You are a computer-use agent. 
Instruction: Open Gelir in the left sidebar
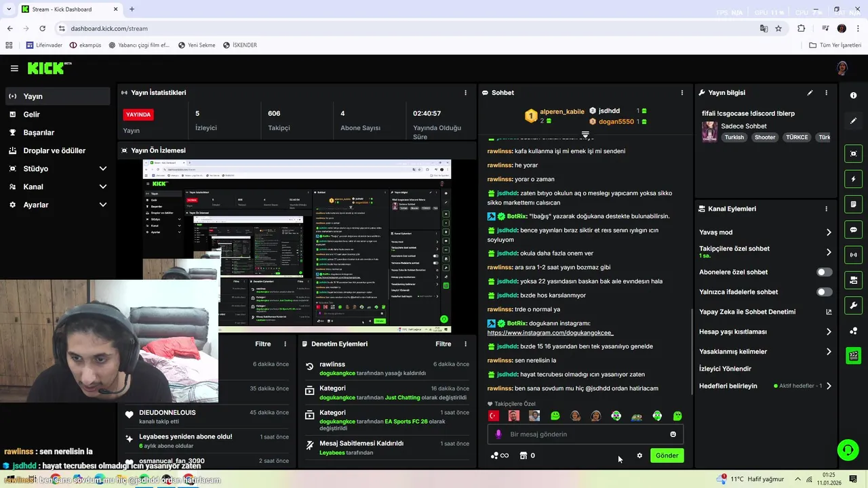pyautogui.click(x=58, y=115)
